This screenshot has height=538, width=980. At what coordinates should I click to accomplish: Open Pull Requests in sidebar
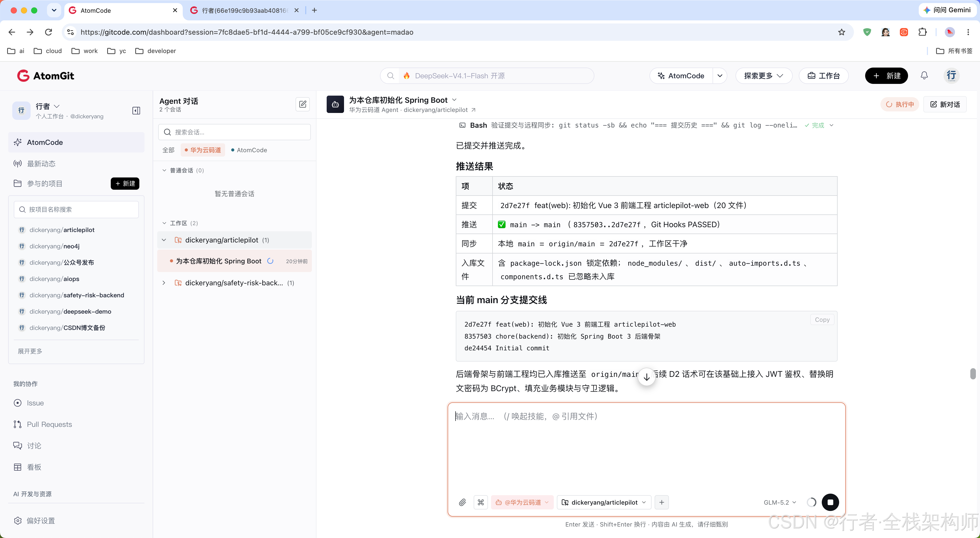(x=43, y=424)
